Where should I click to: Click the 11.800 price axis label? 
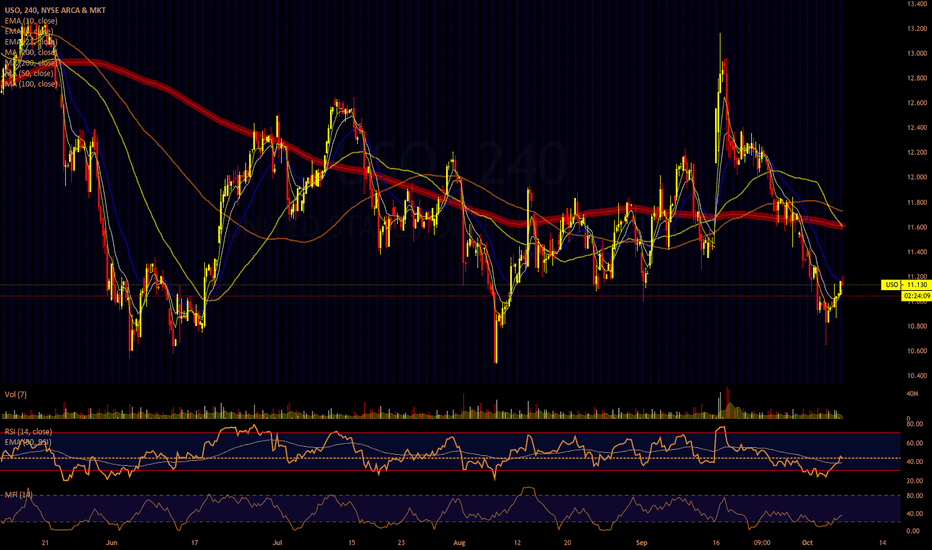(x=917, y=202)
